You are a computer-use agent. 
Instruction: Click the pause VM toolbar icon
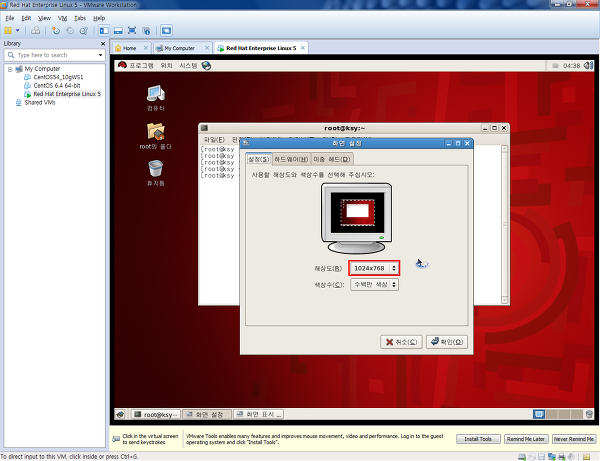pyautogui.click(x=8, y=31)
